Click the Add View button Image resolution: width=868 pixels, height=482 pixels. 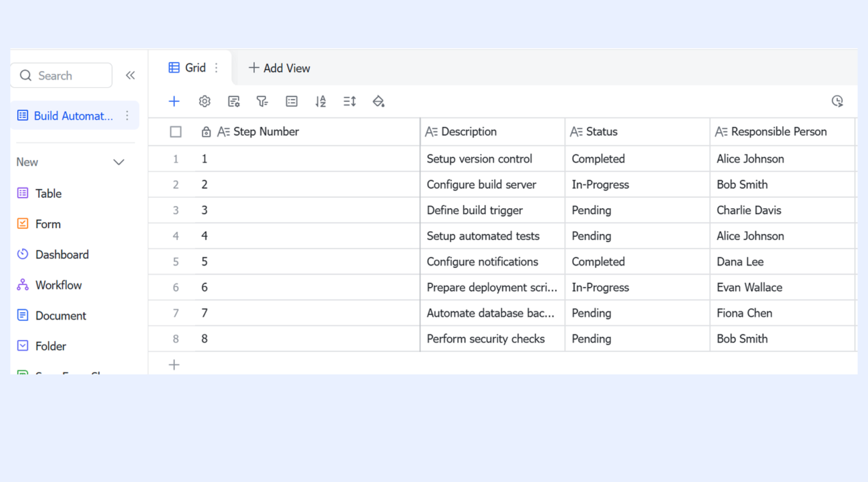279,68
